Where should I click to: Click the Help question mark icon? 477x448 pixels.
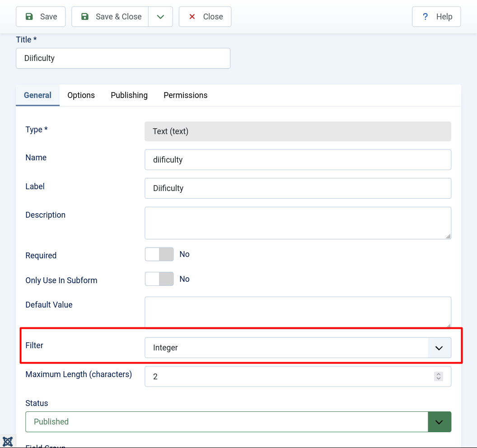(x=425, y=16)
